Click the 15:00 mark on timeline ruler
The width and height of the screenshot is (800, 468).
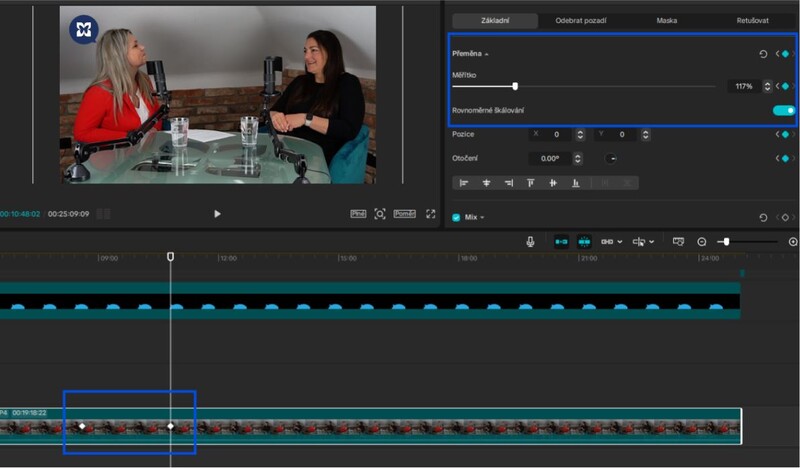[347, 258]
